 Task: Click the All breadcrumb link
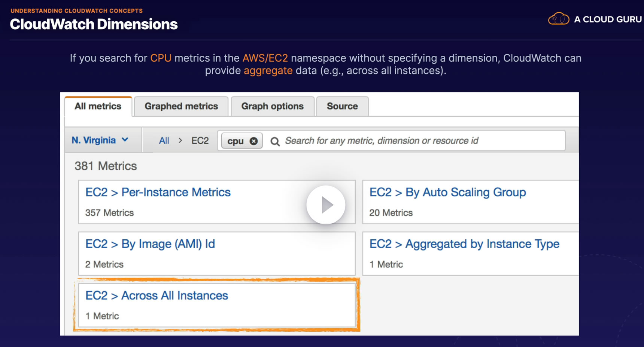[164, 141]
